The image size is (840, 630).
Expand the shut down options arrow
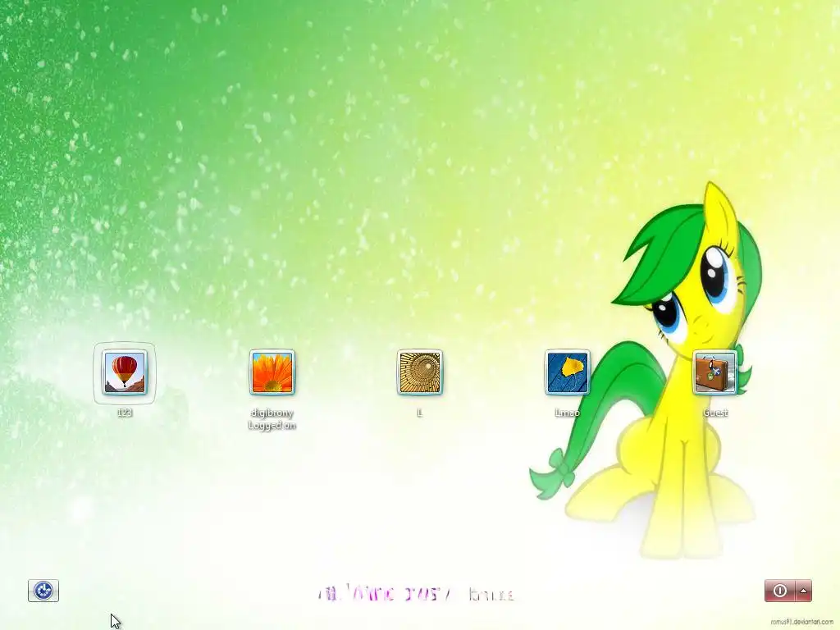pyautogui.click(x=804, y=591)
